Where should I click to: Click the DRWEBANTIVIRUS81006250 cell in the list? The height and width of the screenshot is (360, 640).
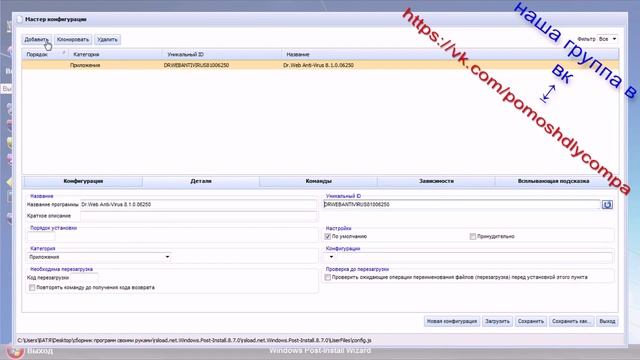(x=196, y=65)
